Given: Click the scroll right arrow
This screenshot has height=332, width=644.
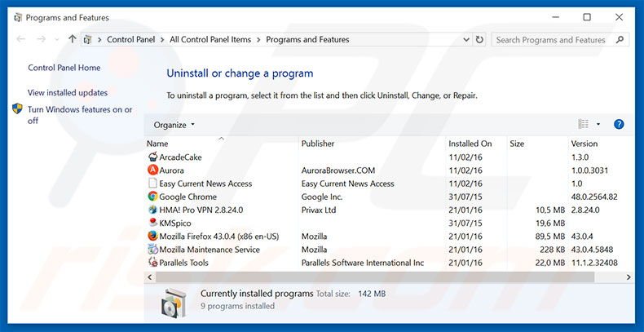Looking at the screenshot, I should tap(629, 277).
